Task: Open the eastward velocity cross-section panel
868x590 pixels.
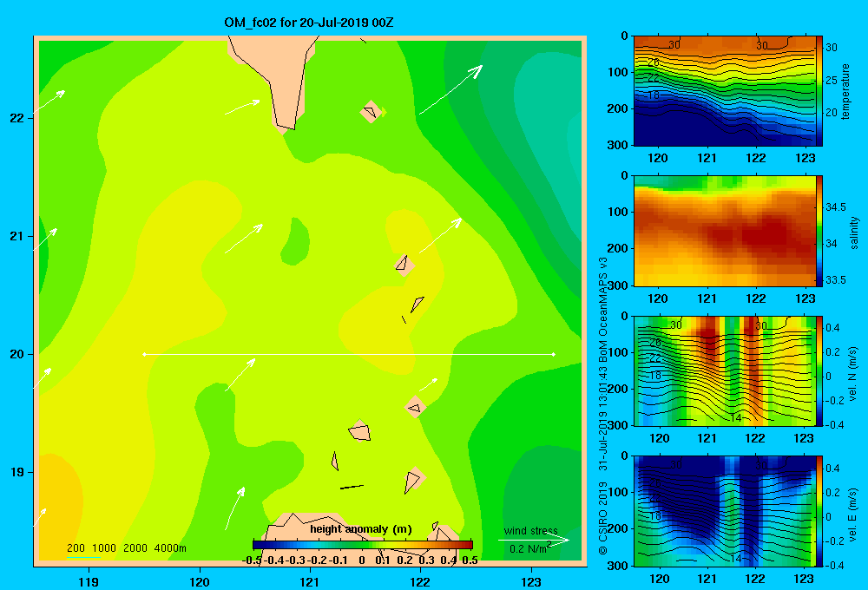Action: click(725, 511)
